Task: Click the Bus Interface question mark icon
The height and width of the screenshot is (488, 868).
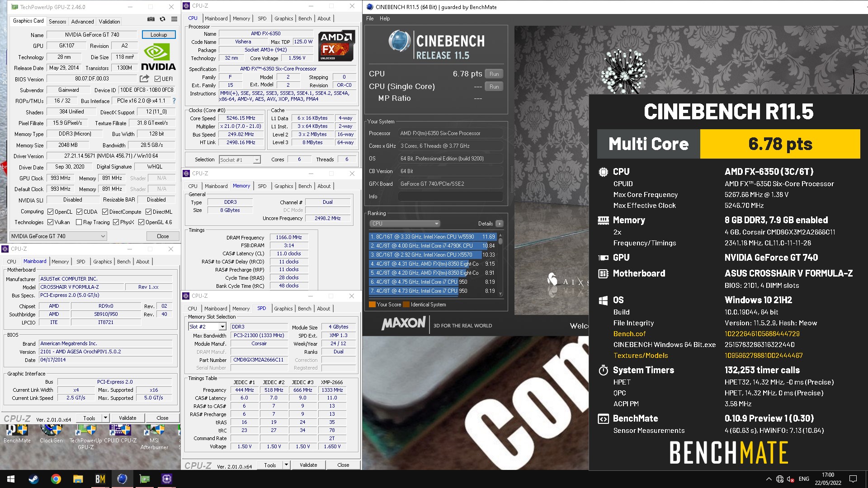Action: (x=174, y=101)
